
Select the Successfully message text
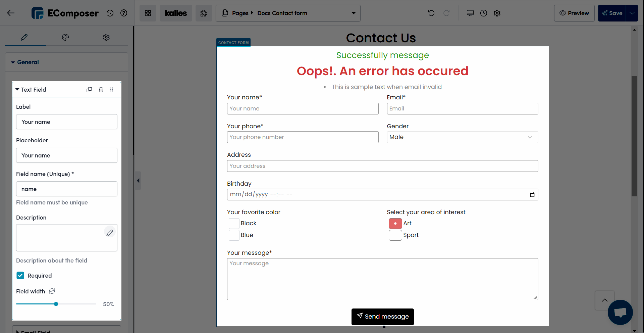pos(383,55)
